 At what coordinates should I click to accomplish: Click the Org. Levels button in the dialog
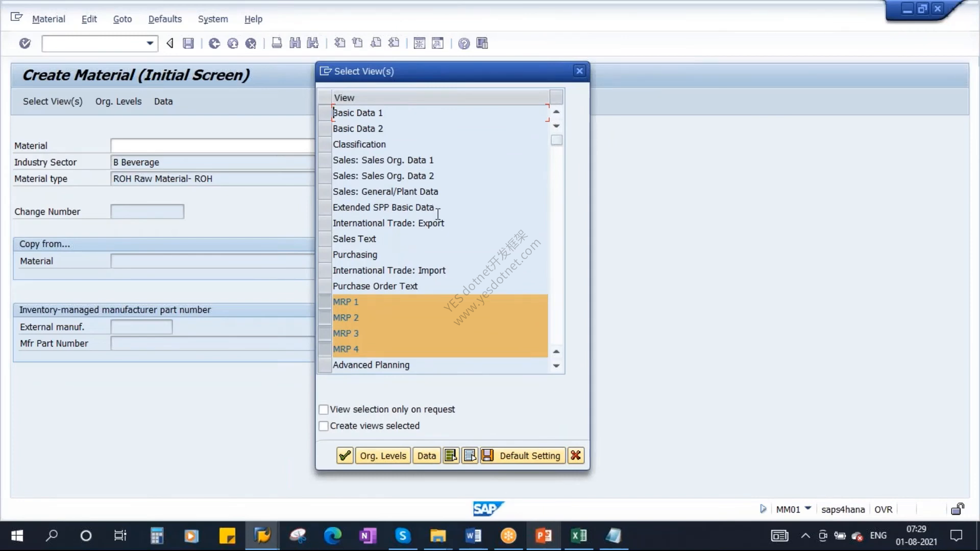pos(383,455)
